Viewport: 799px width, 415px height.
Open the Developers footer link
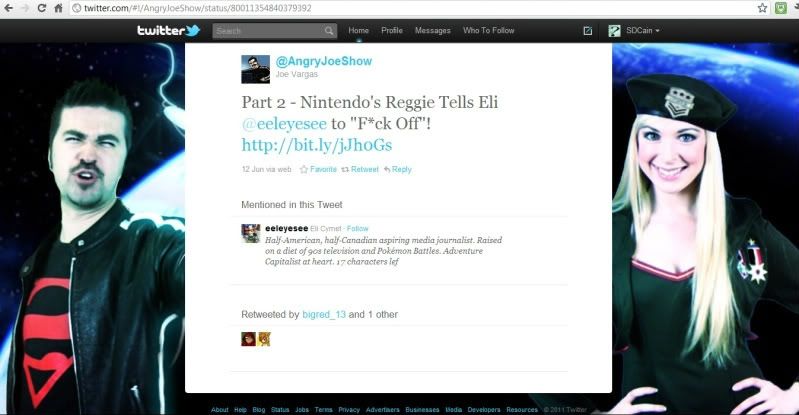(x=484, y=409)
